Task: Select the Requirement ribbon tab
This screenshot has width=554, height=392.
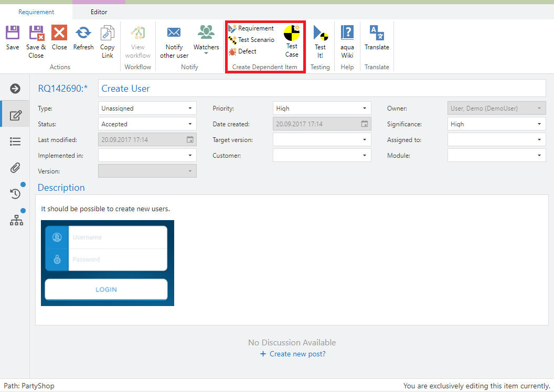Action: [x=36, y=12]
